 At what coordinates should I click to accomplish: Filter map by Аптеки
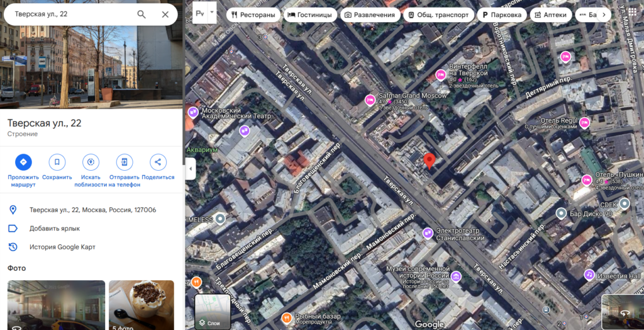tap(551, 14)
